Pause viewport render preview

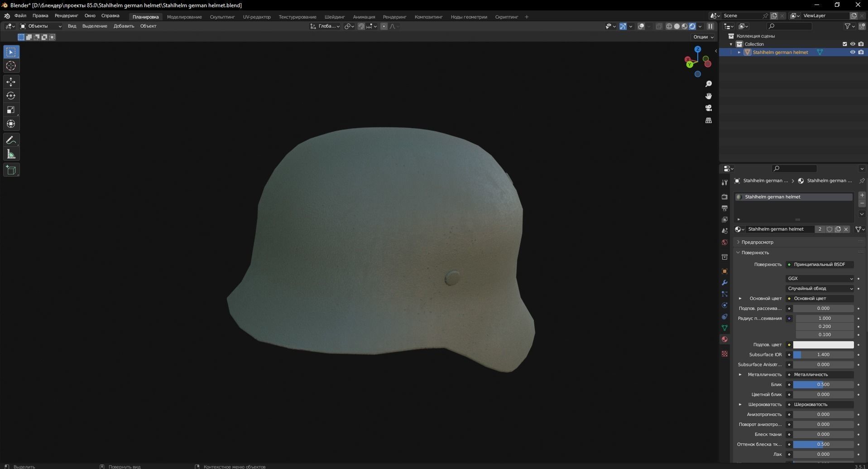tap(710, 26)
